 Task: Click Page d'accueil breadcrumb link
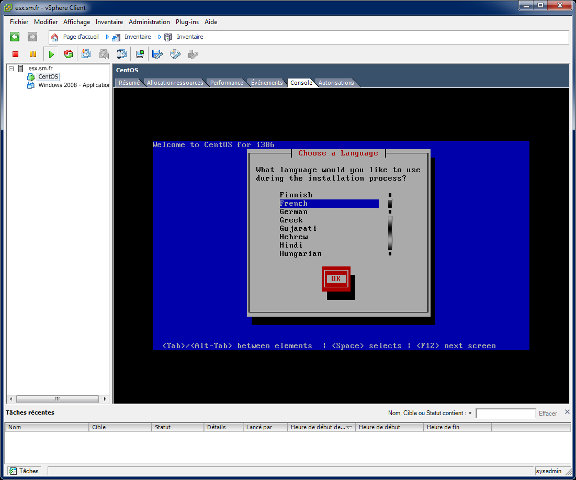click(x=81, y=37)
